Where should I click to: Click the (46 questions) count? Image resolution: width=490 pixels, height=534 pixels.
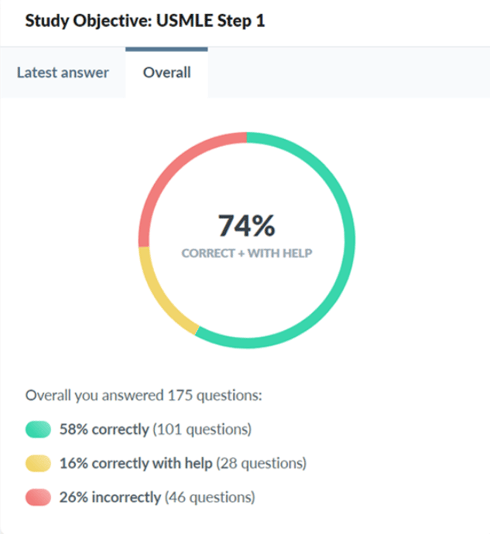click(210, 497)
